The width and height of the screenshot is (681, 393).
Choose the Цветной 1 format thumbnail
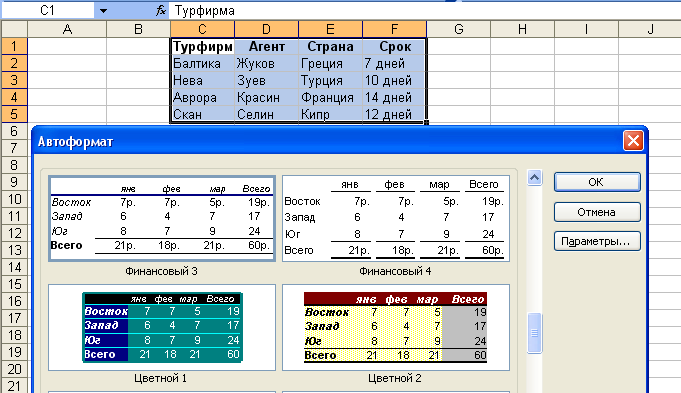click(x=162, y=327)
